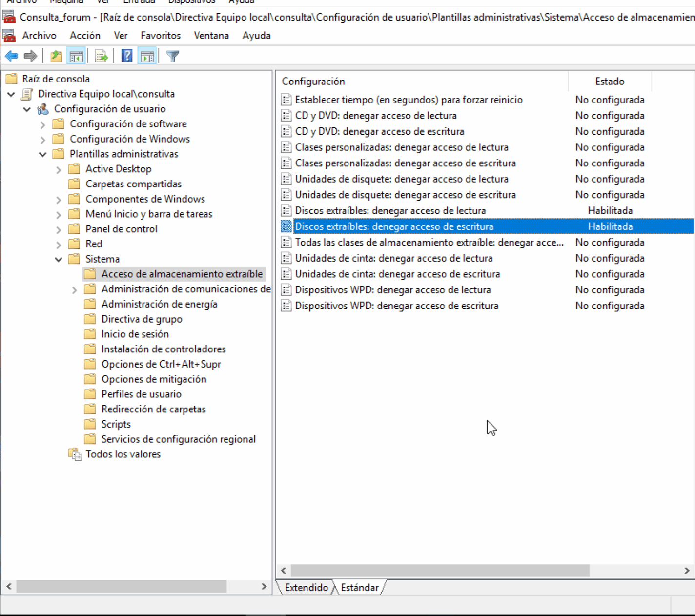The height and width of the screenshot is (616, 695).
Task: Switch to the Extendido tab
Action: (307, 588)
